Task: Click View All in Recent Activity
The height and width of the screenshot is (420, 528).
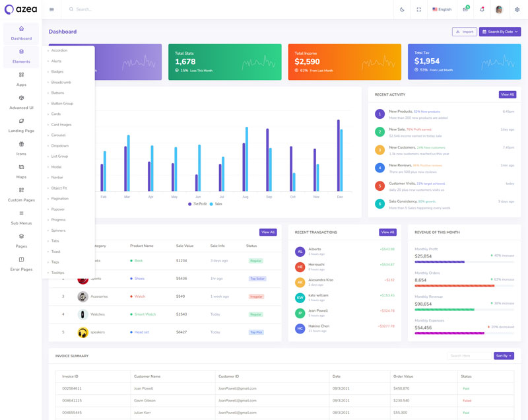Action: (507, 94)
